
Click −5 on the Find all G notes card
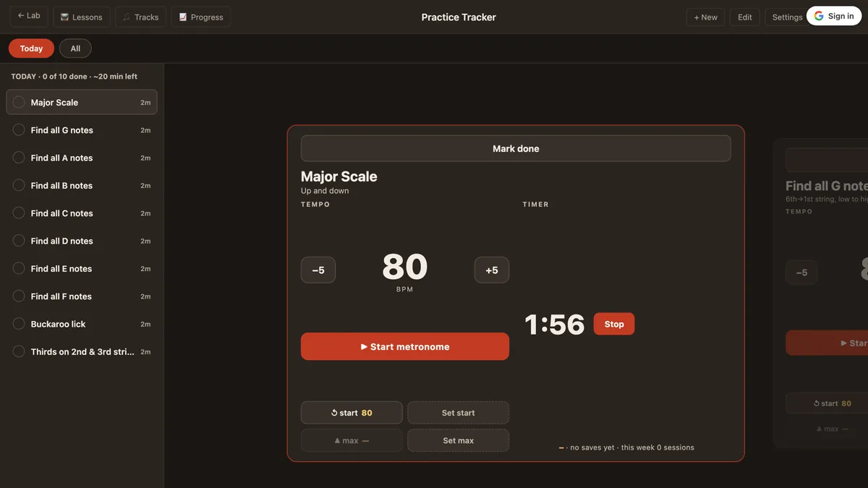pyautogui.click(x=801, y=273)
